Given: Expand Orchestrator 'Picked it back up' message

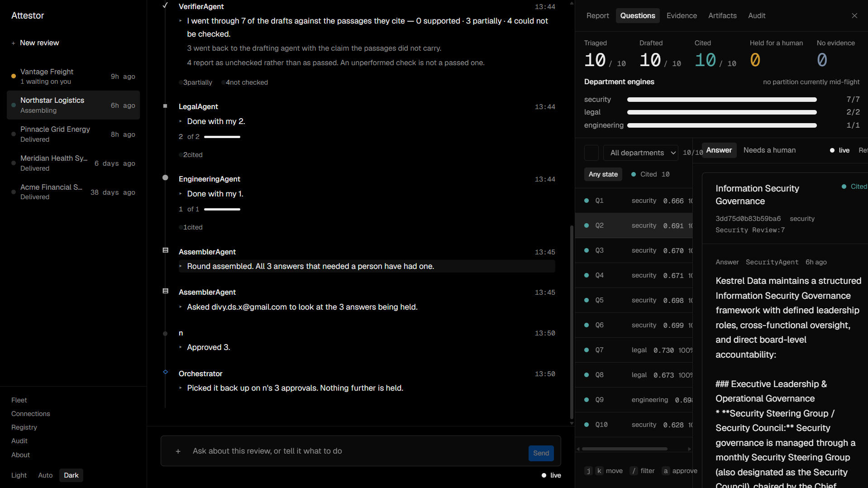Looking at the screenshot, I should tap(291, 388).
